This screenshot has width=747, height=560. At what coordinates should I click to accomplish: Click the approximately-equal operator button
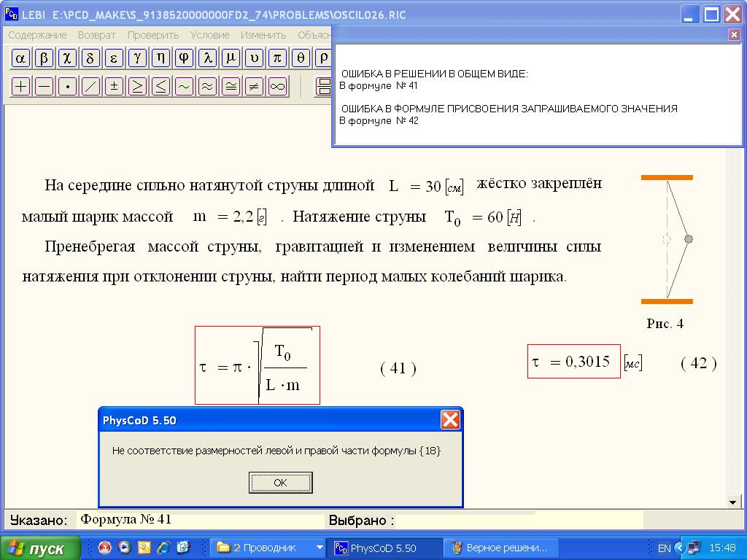click(207, 87)
